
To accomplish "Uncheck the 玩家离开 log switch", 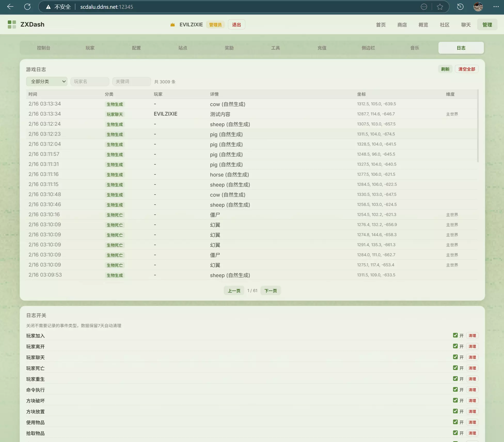I will [455, 346].
